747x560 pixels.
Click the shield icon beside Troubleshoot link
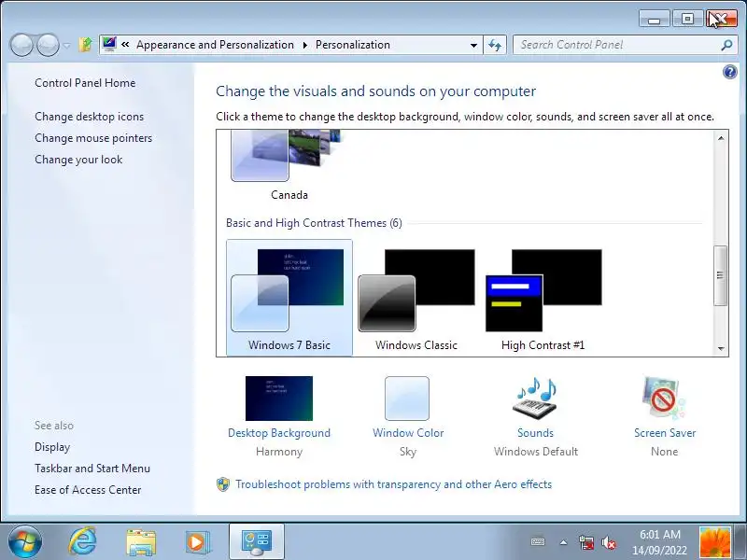pyautogui.click(x=223, y=484)
